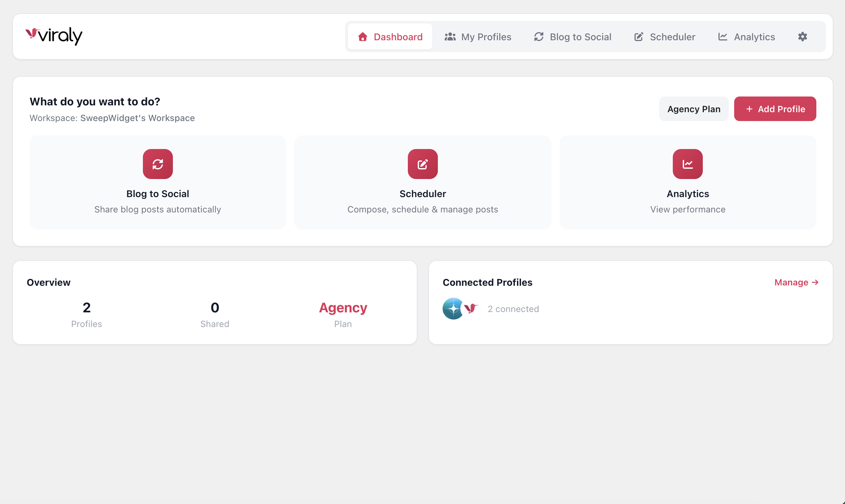Click the Viraly hummingbird logo
The width and height of the screenshot is (845, 504).
[x=54, y=36]
